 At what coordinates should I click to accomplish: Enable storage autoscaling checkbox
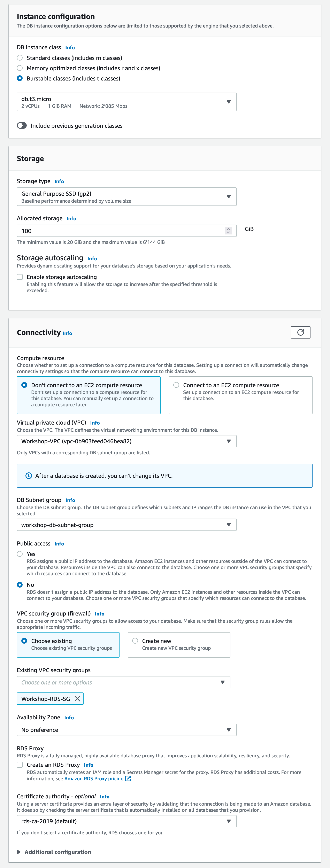[20, 277]
